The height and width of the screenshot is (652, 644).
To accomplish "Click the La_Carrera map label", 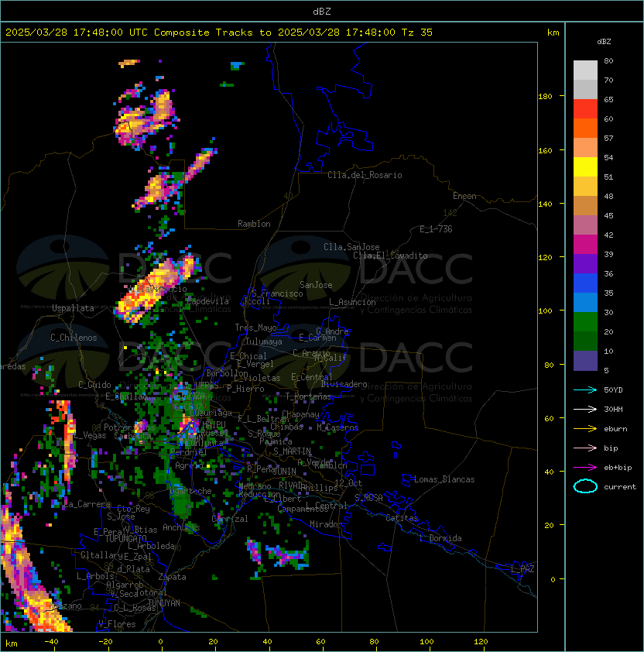I will [x=87, y=504].
